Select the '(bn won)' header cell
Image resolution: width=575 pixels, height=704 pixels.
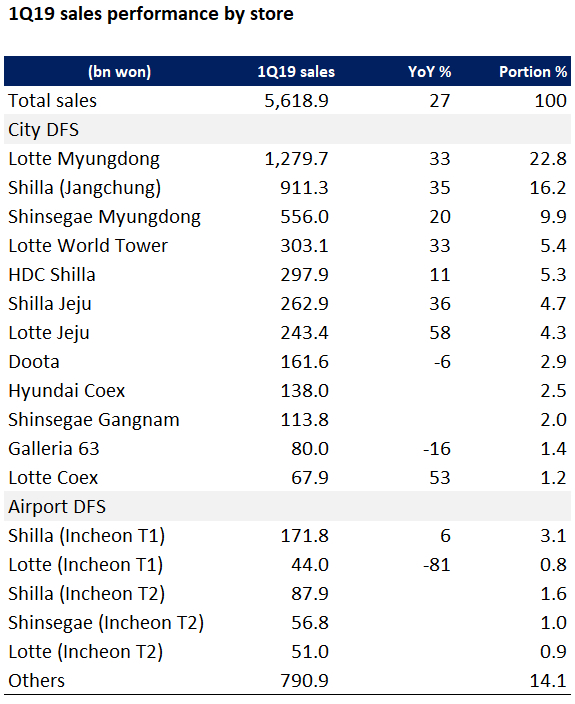(x=119, y=72)
